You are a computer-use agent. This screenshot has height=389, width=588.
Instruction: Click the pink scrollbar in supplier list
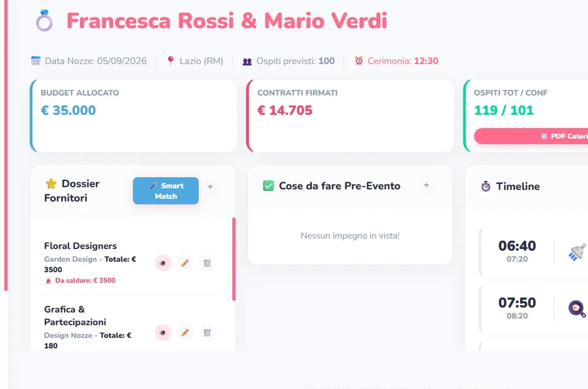234,259
